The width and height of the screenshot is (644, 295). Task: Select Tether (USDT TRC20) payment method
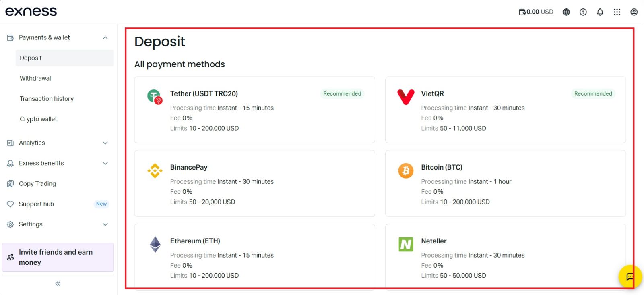click(x=254, y=110)
